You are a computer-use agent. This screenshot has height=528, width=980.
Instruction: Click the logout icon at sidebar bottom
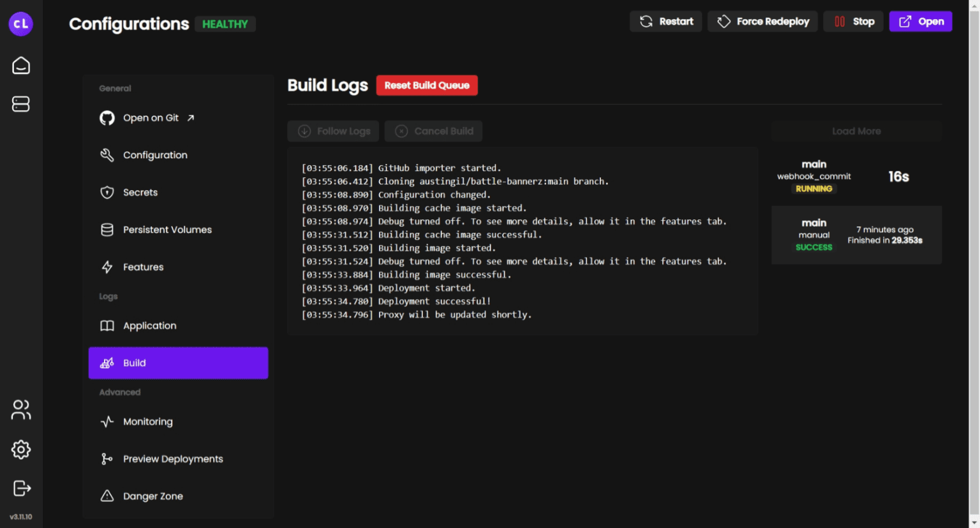[20, 488]
